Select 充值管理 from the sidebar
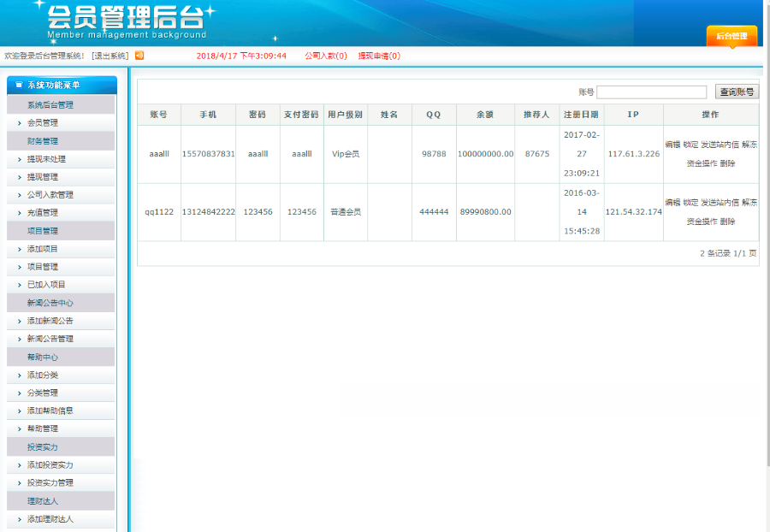This screenshot has width=770, height=532. coord(42,213)
